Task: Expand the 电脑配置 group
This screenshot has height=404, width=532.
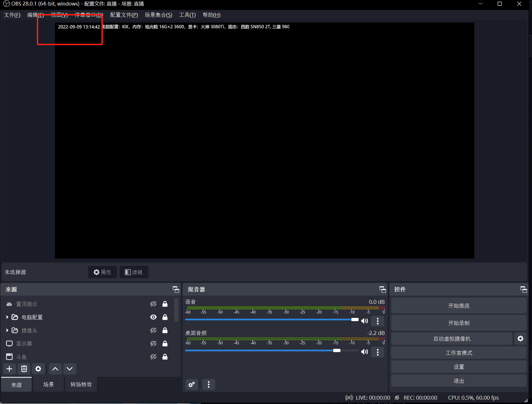Action: coord(7,317)
